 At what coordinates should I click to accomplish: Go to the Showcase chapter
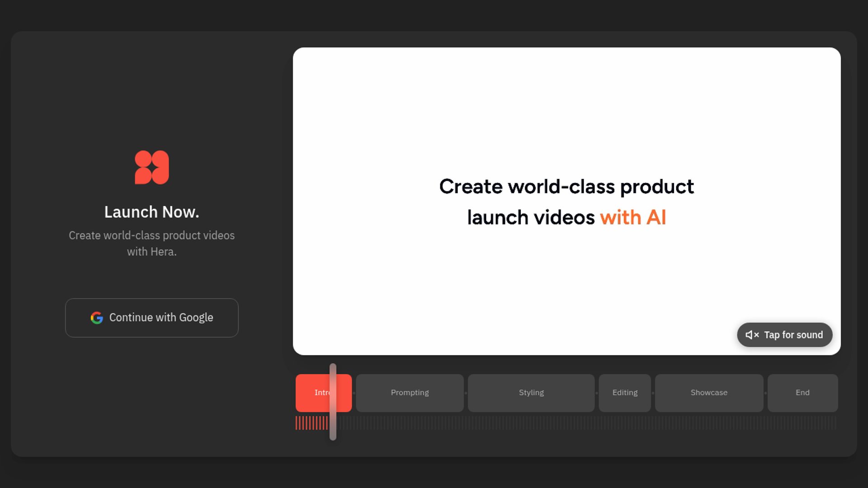click(x=708, y=393)
